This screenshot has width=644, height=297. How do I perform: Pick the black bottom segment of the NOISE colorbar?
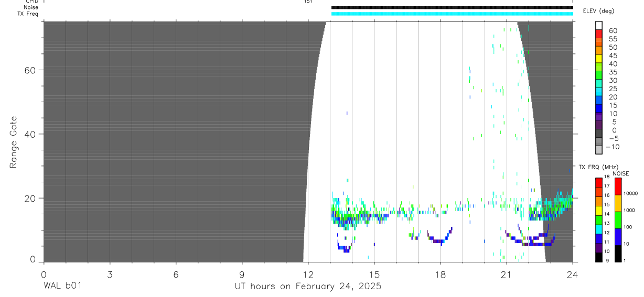618,254
